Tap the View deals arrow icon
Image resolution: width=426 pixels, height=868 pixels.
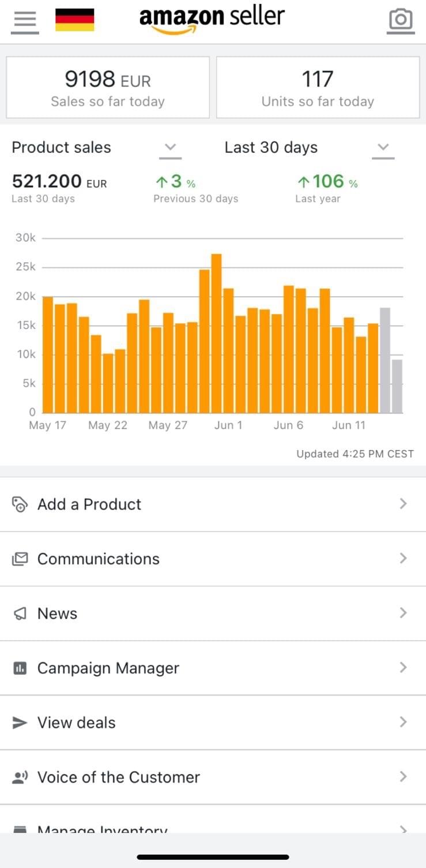click(20, 723)
